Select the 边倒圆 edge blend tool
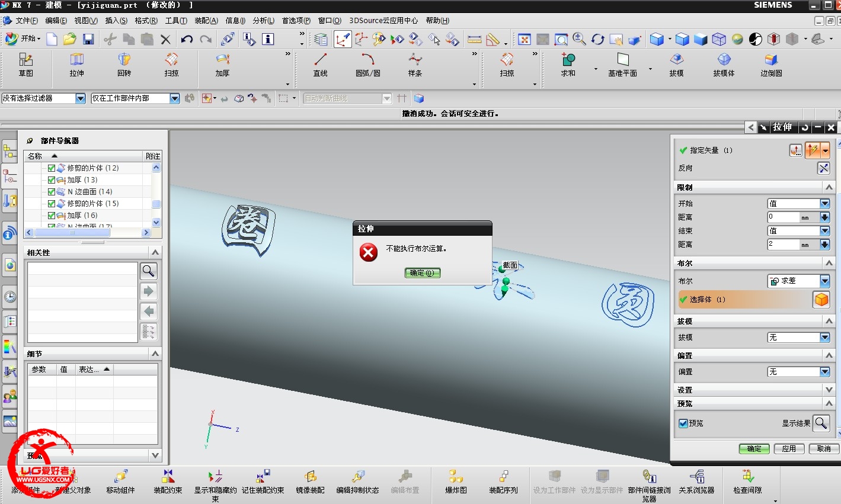841x504 pixels. (x=771, y=65)
